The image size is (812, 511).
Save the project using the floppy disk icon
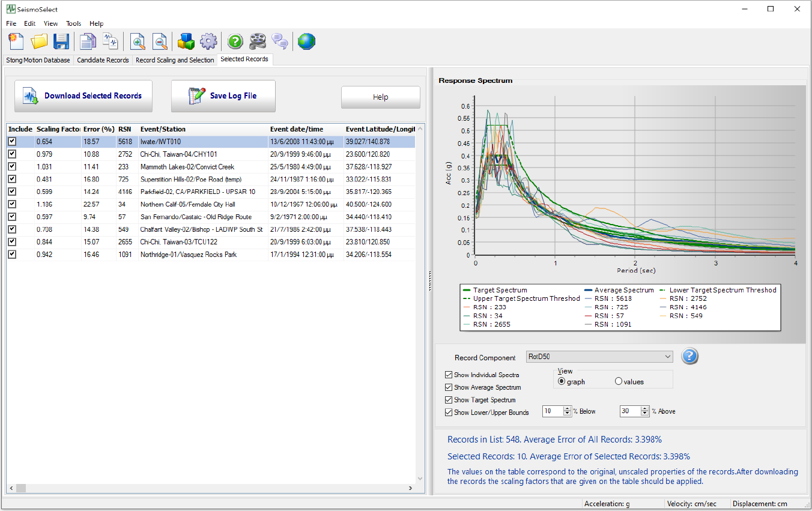[x=61, y=41]
